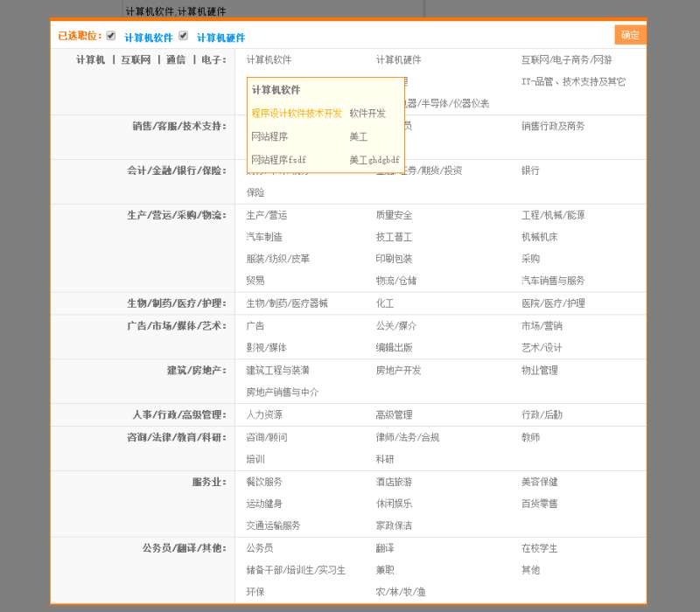Click the 确定 confirm button
The width and height of the screenshot is (700, 612).
point(630,35)
